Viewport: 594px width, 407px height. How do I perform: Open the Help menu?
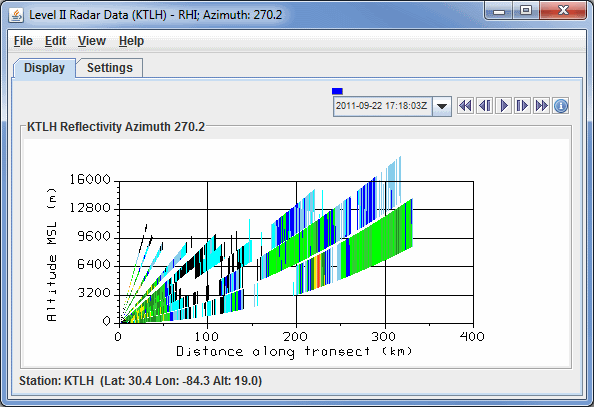[131, 41]
